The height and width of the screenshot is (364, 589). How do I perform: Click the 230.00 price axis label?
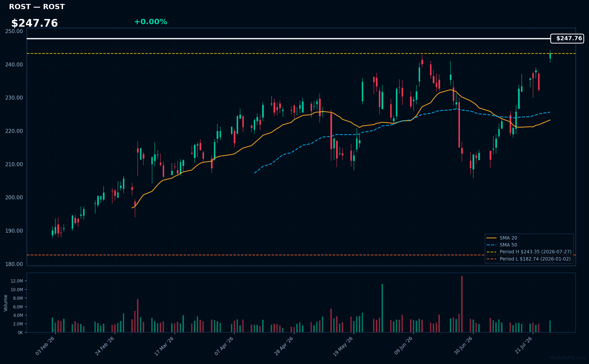[14, 98]
